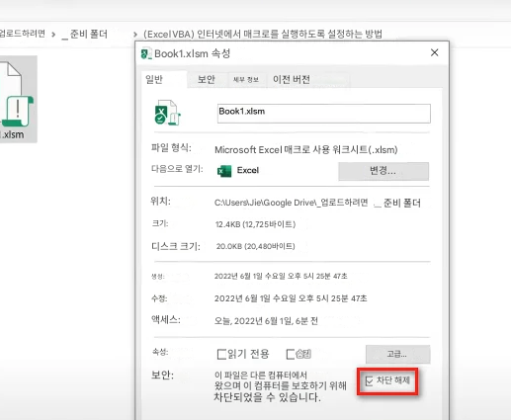Click the 변경... button
The width and height of the screenshot is (511, 420).
coord(383,171)
